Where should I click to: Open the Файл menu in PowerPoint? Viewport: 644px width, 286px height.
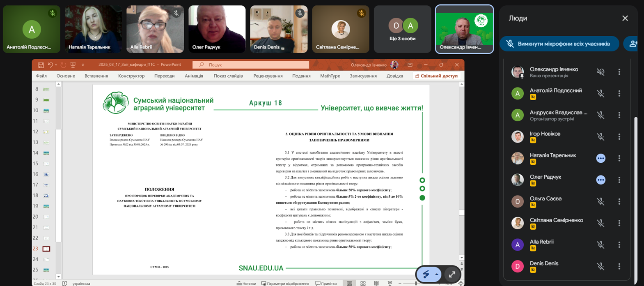tap(41, 76)
